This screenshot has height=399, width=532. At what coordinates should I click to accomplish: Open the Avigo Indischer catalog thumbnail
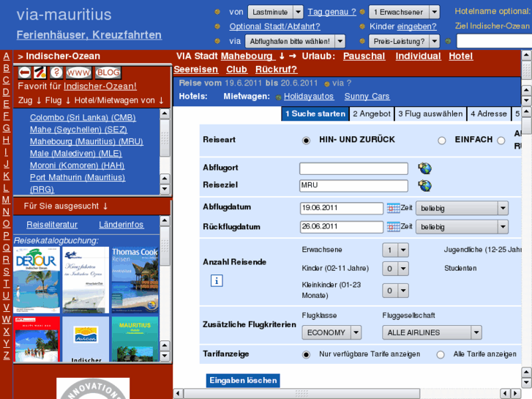point(86,339)
